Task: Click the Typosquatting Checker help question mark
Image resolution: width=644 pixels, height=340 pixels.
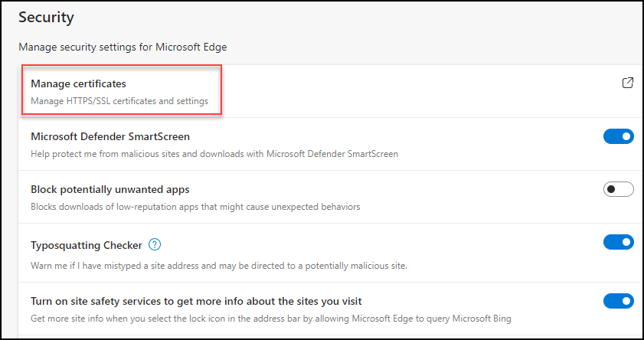Action: [155, 245]
